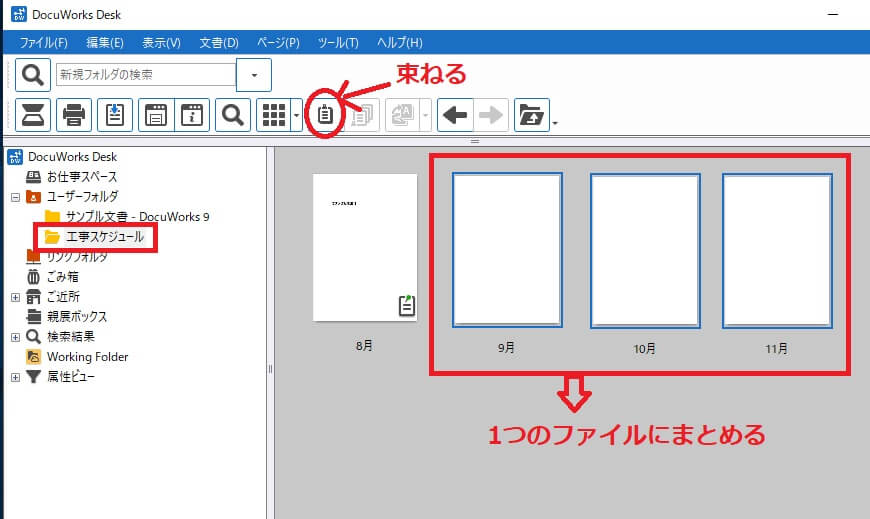Expand the ご近所 tree node

pos(15,297)
